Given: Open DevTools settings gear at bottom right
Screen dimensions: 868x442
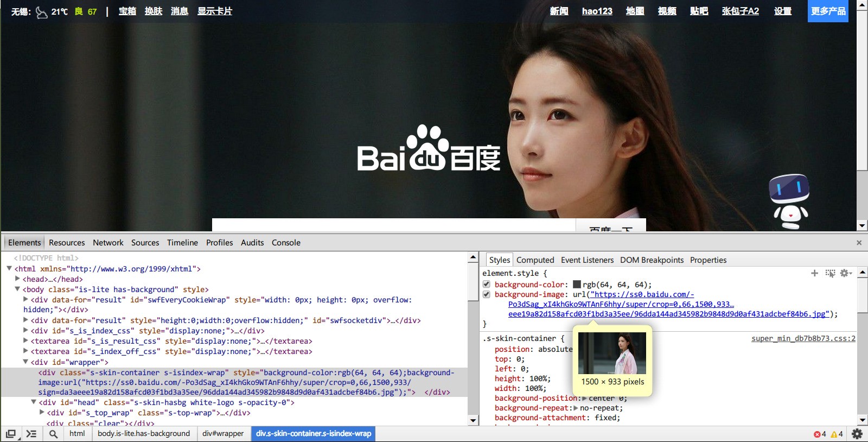Looking at the screenshot, I should tap(857, 434).
